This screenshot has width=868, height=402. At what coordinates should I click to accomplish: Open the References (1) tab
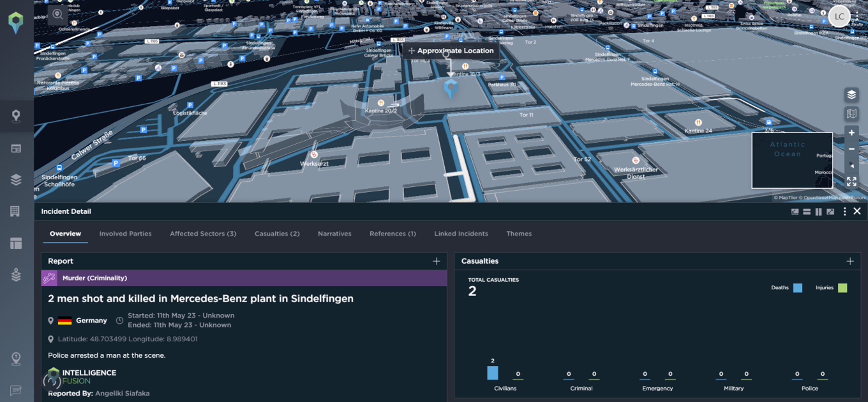point(393,233)
